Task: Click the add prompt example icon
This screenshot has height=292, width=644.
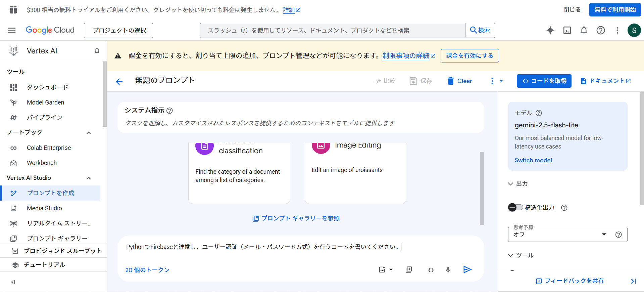Action: 409,269
